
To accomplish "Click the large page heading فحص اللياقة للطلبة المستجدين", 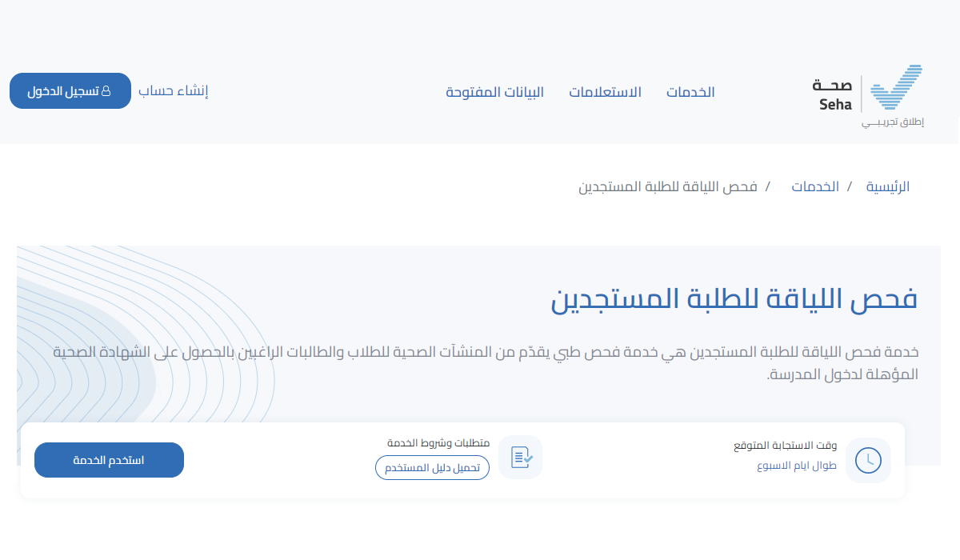I will (x=734, y=298).
